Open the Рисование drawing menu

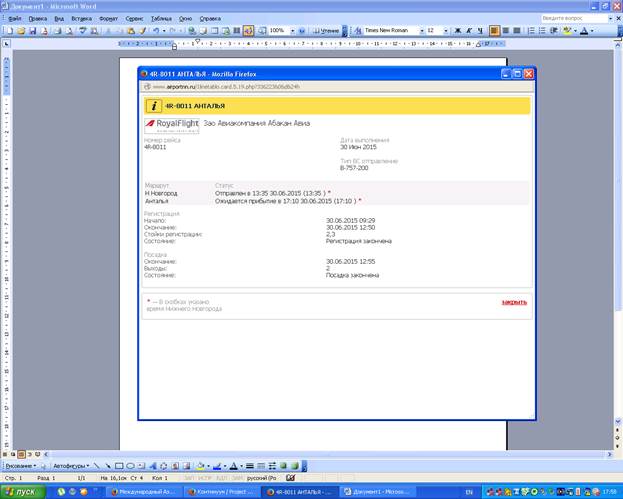pos(20,466)
